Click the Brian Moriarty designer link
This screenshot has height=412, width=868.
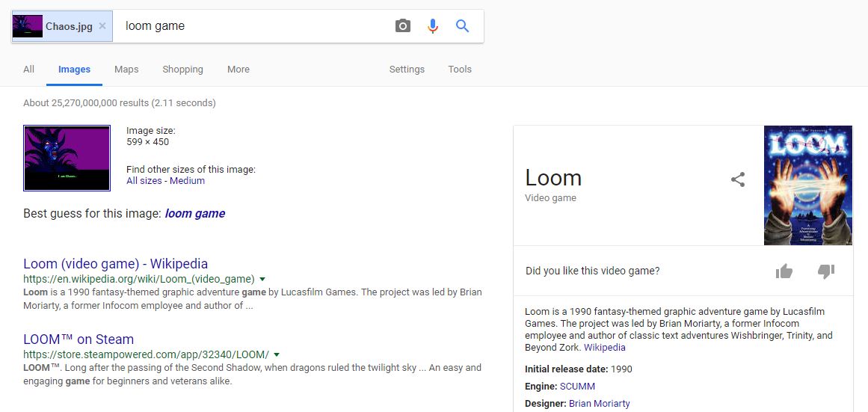pos(599,404)
